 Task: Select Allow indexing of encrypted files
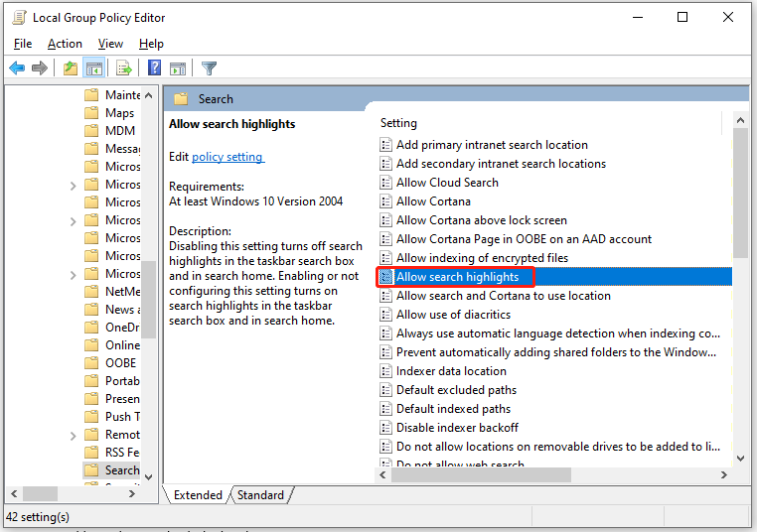click(x=482, y=257)
